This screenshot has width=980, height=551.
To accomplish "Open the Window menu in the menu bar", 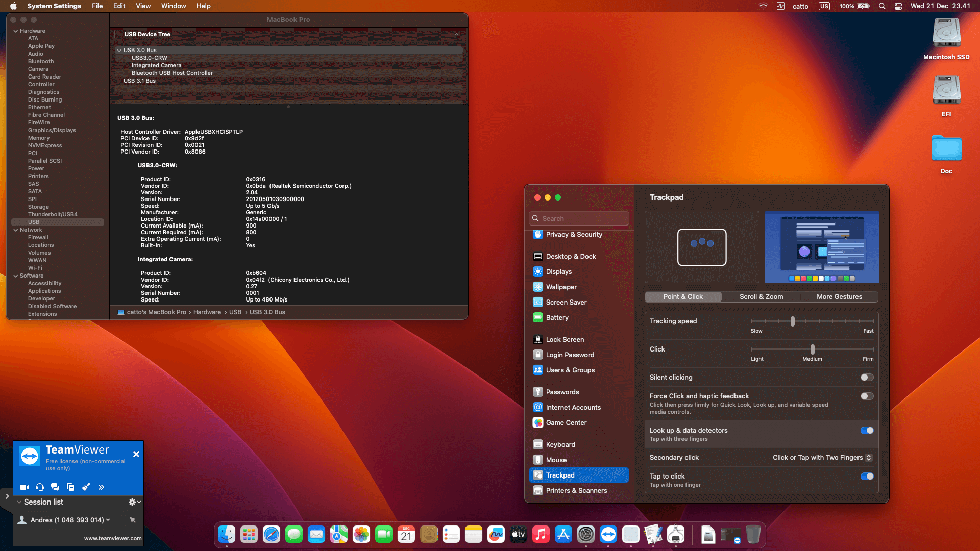I will point(174,6).
